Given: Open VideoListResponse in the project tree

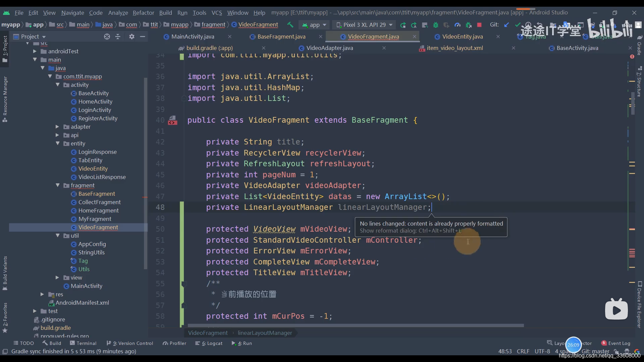Looking at the screenshot, I should click(x=102, y=177).
